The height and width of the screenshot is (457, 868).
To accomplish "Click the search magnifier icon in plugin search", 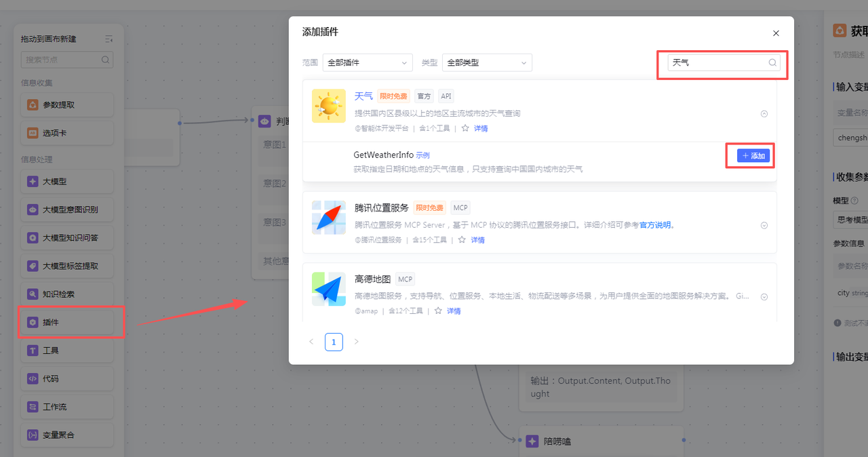I will 772,62.
